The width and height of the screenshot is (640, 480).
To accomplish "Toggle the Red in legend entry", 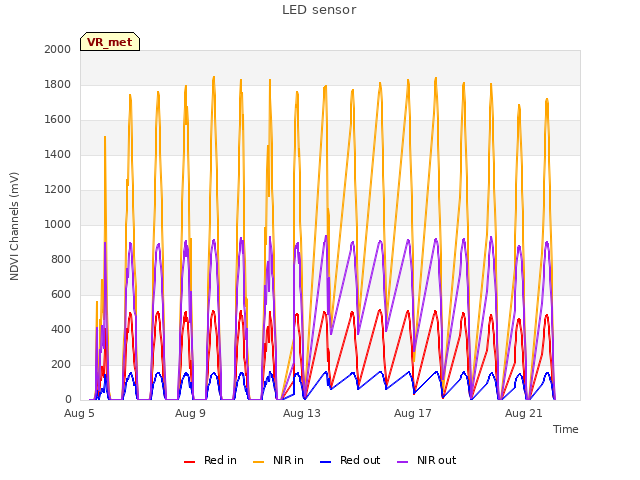I will click(211, 460).
